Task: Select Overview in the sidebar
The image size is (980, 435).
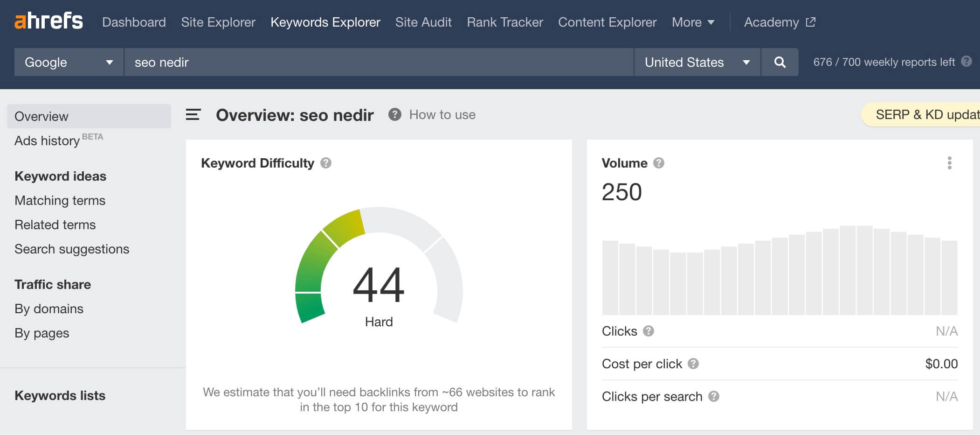Action: [89, 116]
